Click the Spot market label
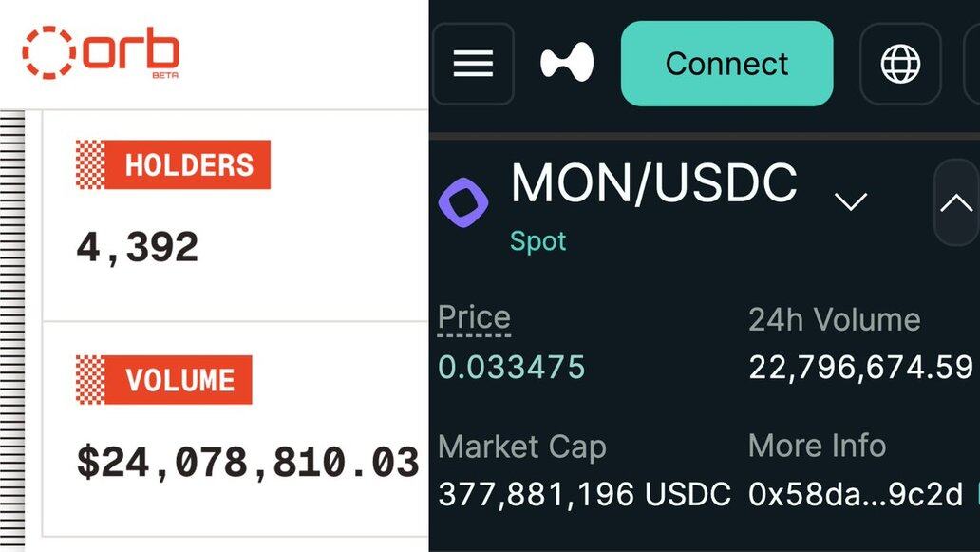980x552 pixels. pyautogui.click(x=537, y=241)
